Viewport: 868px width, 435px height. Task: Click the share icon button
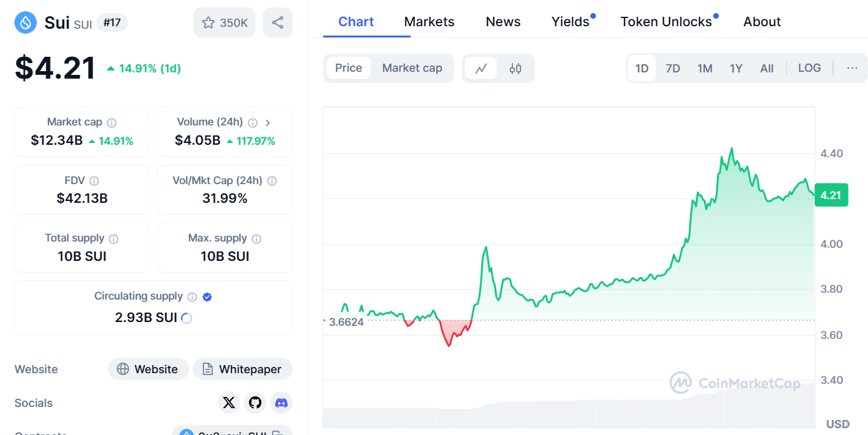click(278, 23)
